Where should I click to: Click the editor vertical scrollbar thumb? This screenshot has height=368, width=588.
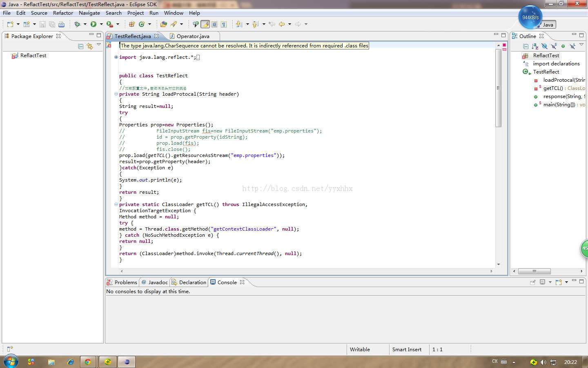498,88
